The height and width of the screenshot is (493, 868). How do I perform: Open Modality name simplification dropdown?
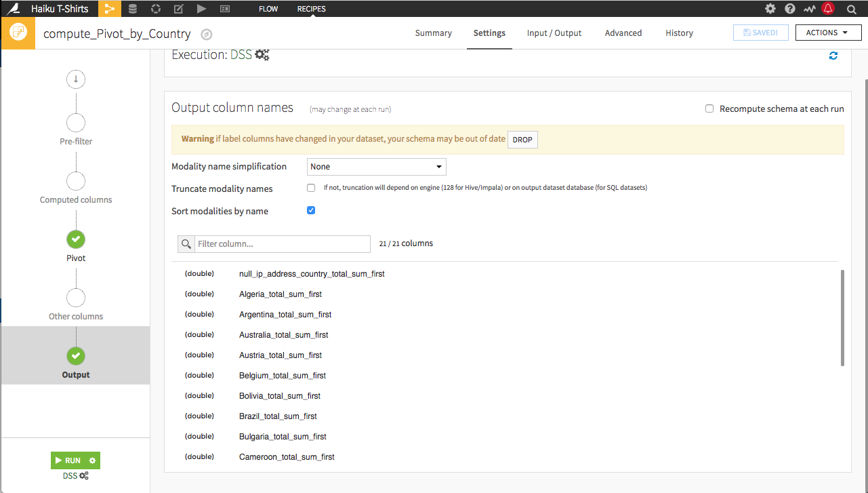pyautogui.click(x=377, y=167)
